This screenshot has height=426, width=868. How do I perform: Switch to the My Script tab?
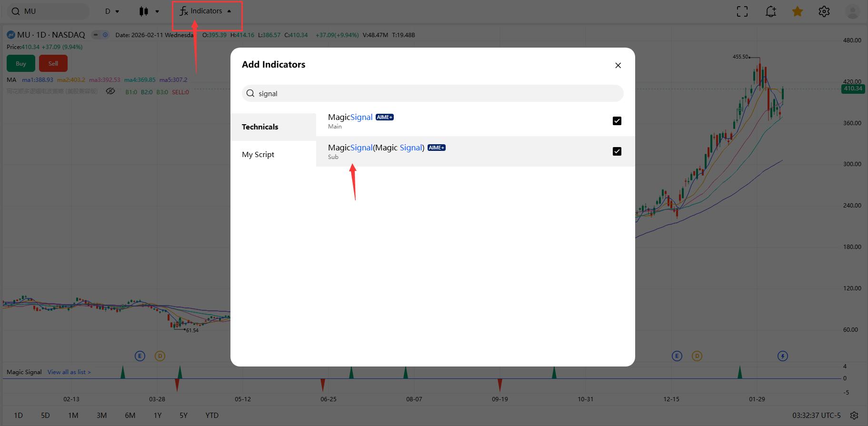[258, 155]
